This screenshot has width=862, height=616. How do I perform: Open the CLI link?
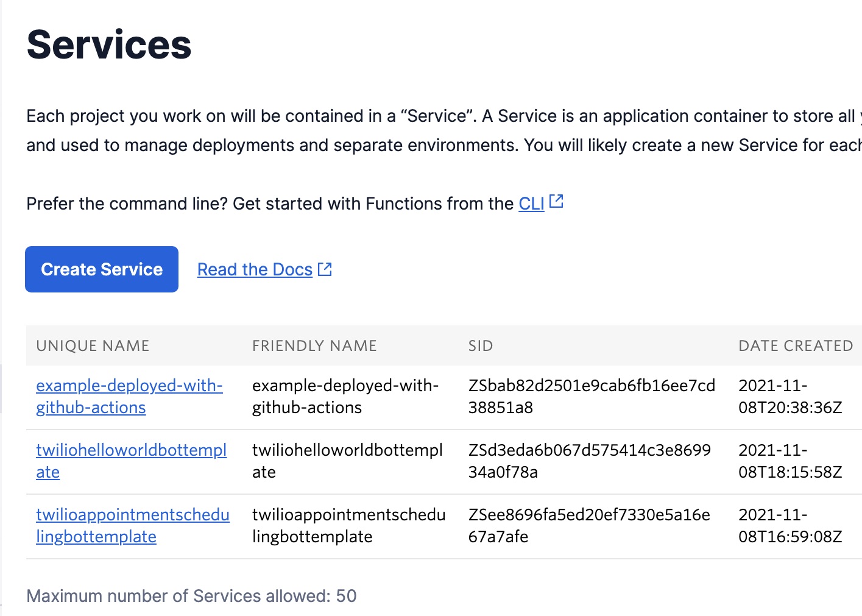coord(531,204)
